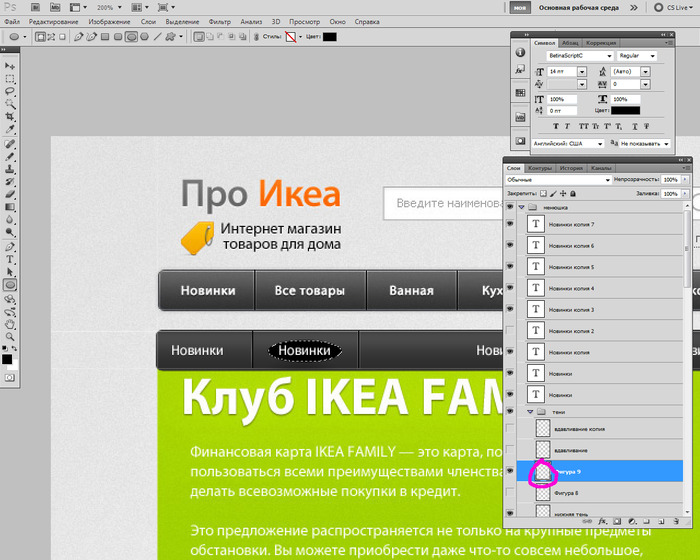The width and height of the screenshot is (700, 560).
Task: Choose Rounded Rectangle shape in options bar
Action: (x=118, y=37)
